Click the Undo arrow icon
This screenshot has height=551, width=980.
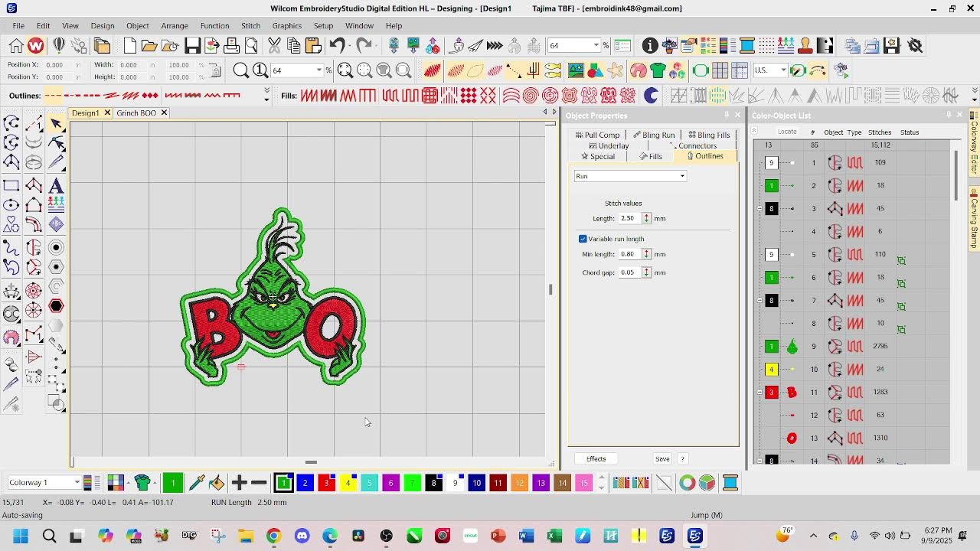point(337,46)
